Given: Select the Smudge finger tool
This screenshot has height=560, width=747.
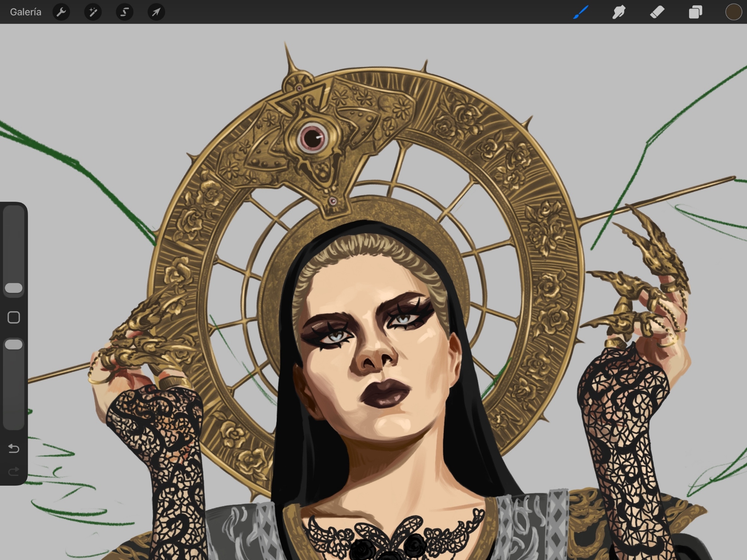Looking at the screenshot, I should (x=619, y=12).
